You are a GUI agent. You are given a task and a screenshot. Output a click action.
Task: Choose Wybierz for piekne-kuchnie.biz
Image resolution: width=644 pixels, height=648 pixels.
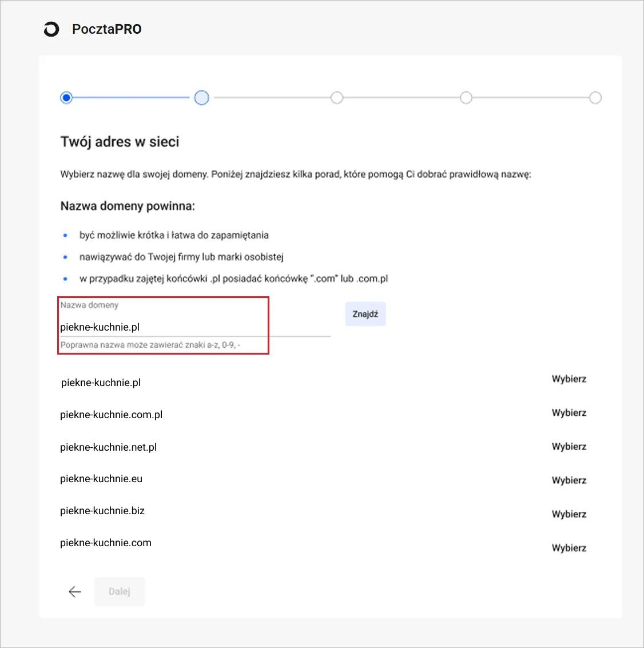click(x=569, y=514)
